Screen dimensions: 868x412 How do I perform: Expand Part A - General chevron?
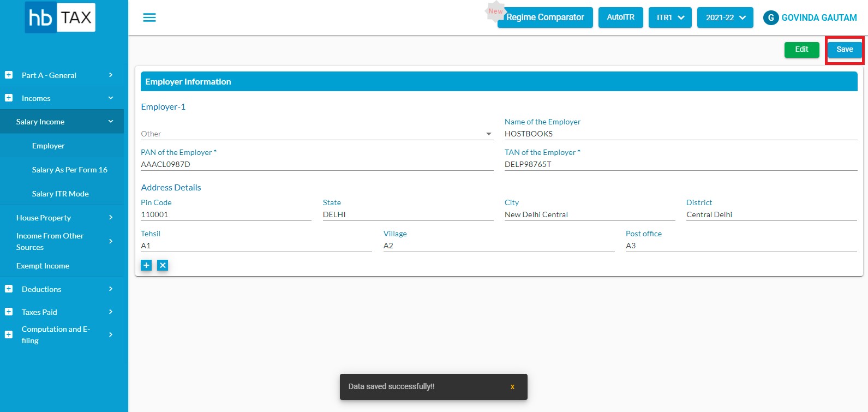(111, 75)
